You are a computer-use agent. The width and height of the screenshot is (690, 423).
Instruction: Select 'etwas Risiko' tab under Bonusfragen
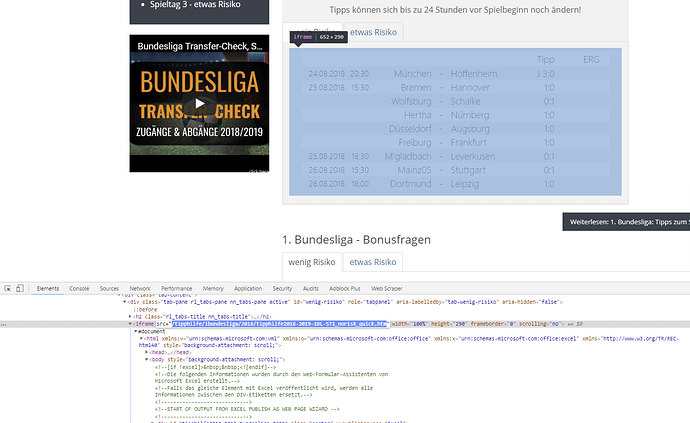click(372, 261)
